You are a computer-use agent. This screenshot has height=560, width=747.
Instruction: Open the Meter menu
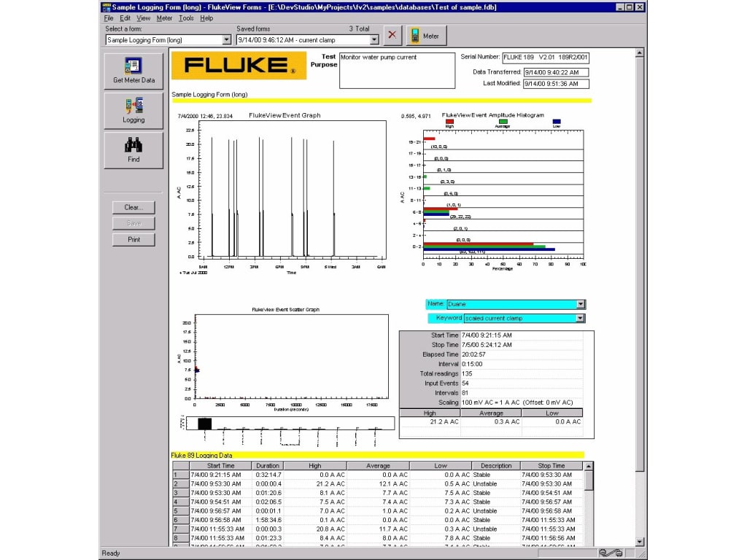coord(164,18)
